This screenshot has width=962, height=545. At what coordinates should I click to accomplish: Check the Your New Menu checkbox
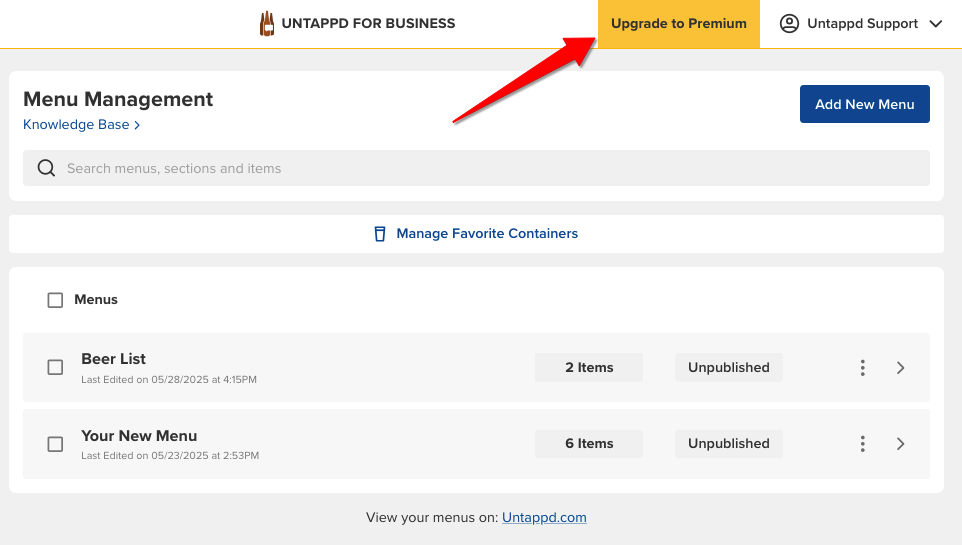(55, 444)
